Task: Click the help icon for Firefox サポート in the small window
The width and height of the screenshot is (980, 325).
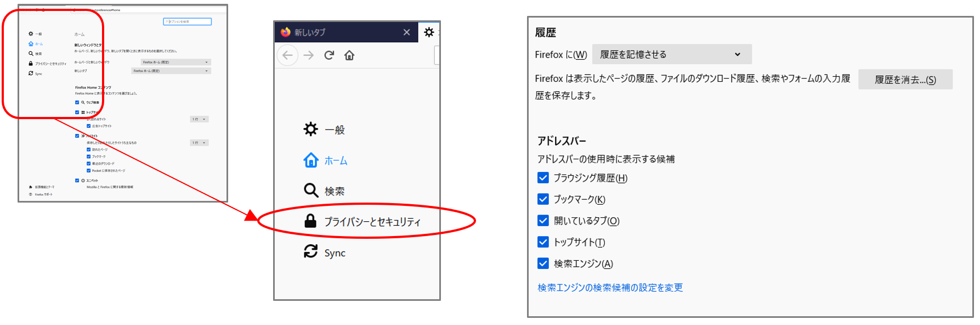Action: 31,194
